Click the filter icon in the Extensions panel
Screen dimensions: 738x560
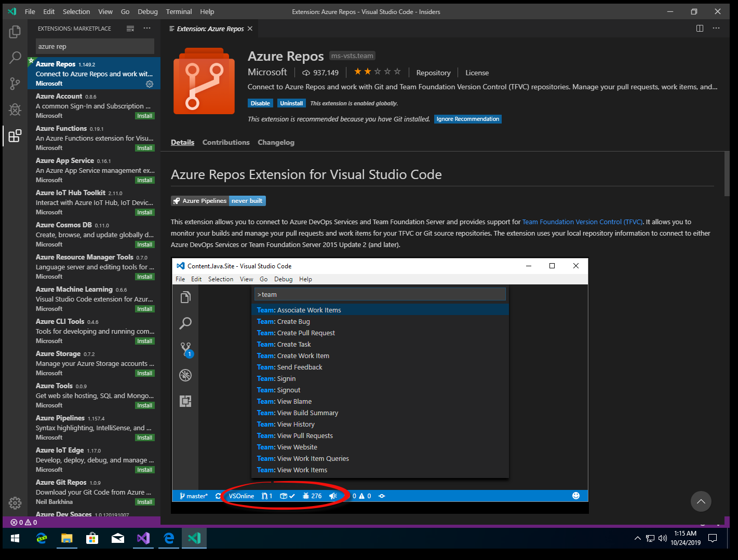(130, 29)
